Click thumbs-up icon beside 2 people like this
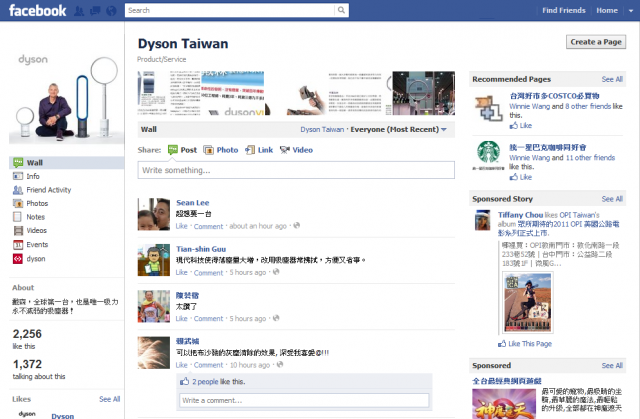Image resolution: width=640 pixels, height=419 pixels. click(x=184, y=381)
